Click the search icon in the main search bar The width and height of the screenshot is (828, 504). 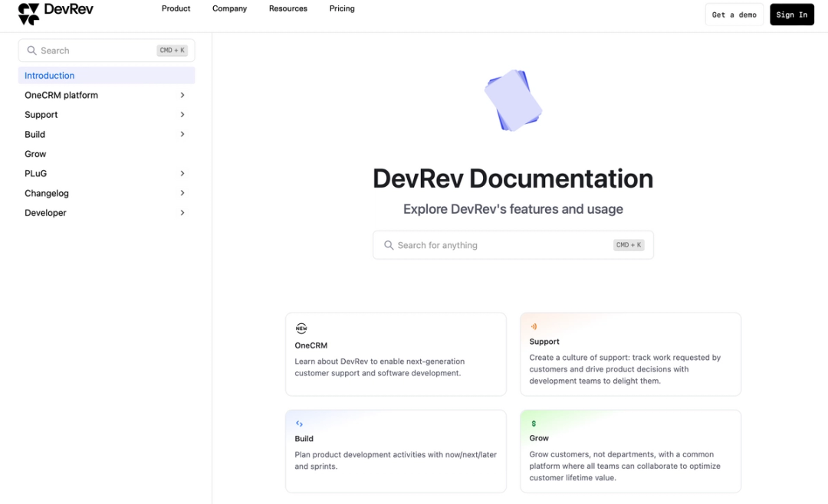click(x=388, y=244)
